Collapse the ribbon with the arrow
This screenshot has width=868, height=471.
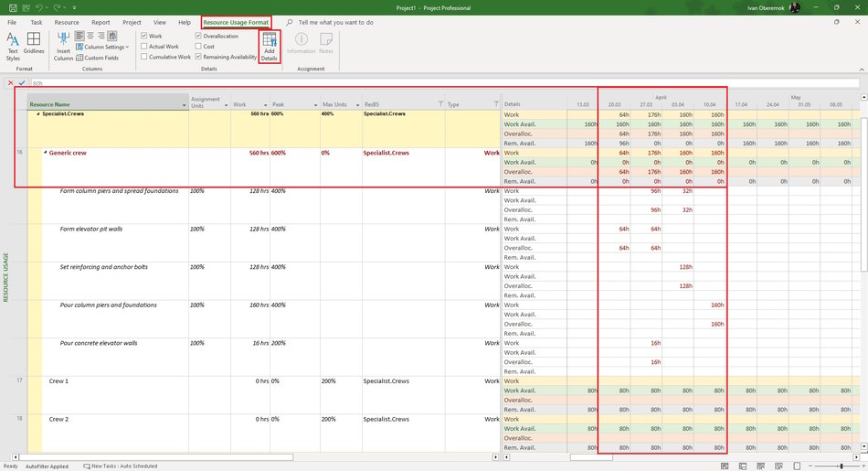(862, 70)
